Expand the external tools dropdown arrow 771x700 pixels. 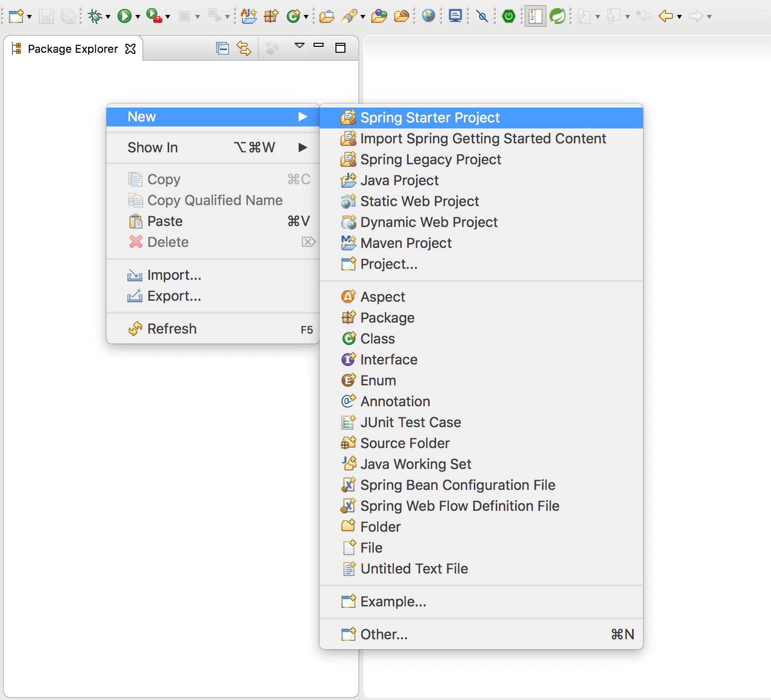click(x=168, y=17)
